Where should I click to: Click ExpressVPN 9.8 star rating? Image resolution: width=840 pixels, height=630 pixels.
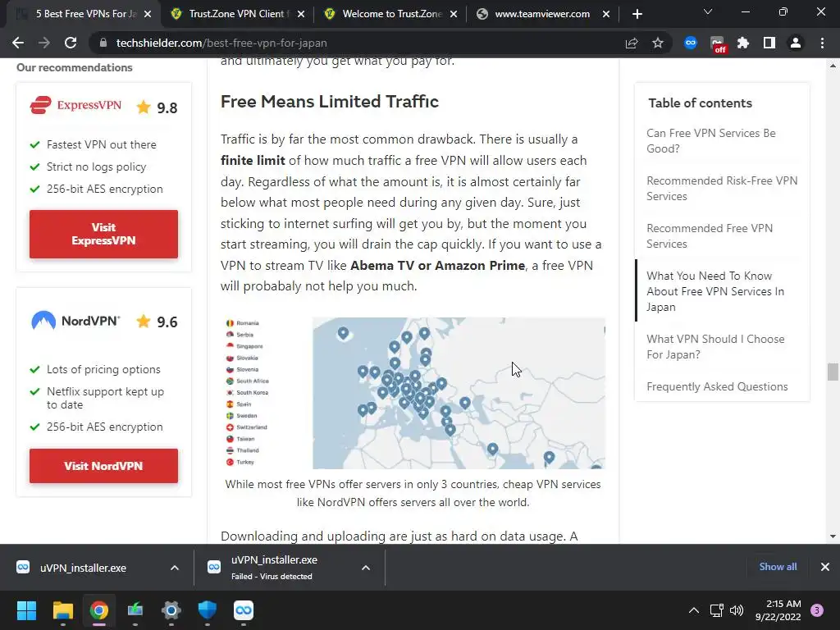pos(157,107)
